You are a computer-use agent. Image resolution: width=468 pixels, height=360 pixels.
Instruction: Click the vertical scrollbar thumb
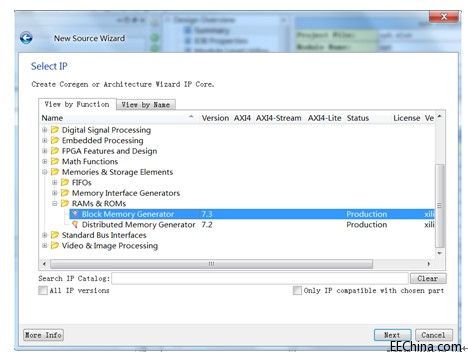pos(440,205)
